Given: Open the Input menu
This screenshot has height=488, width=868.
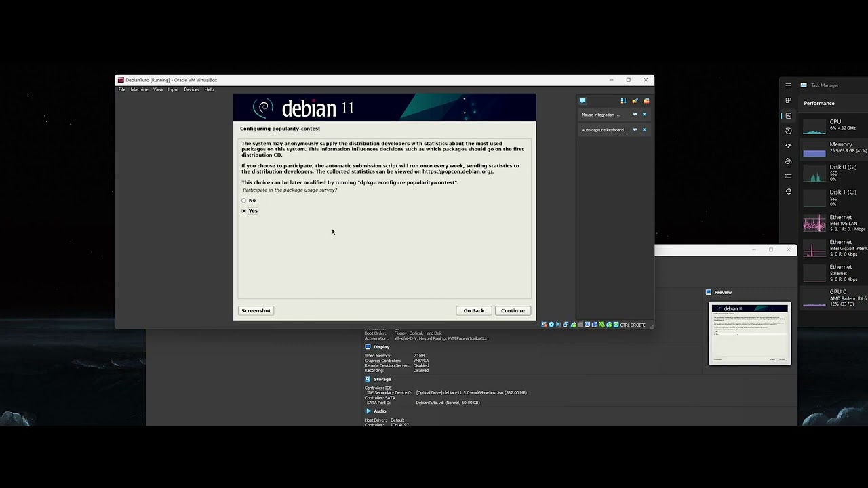Looking at the screenshot, I should point(174,89).
